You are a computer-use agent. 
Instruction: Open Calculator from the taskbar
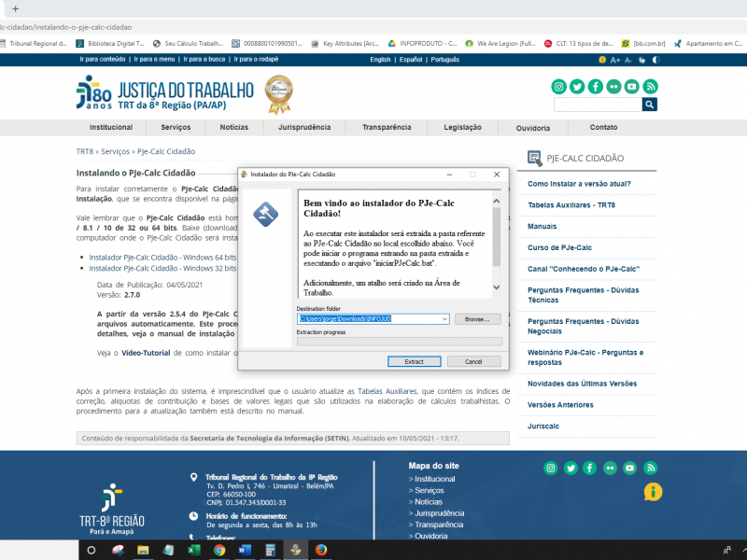point(270,550)
